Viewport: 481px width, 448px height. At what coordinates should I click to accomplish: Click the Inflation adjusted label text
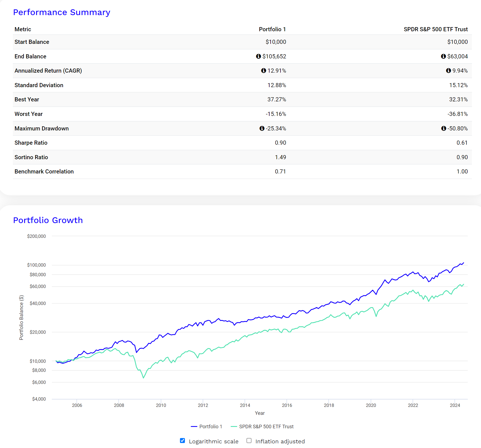tap(280, 441)
